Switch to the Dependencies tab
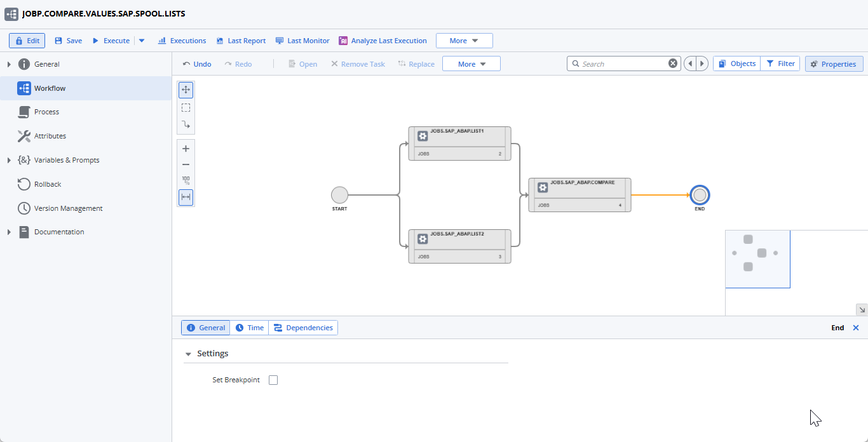This screenshot has height=442, width=868. [x=303, y=327]
